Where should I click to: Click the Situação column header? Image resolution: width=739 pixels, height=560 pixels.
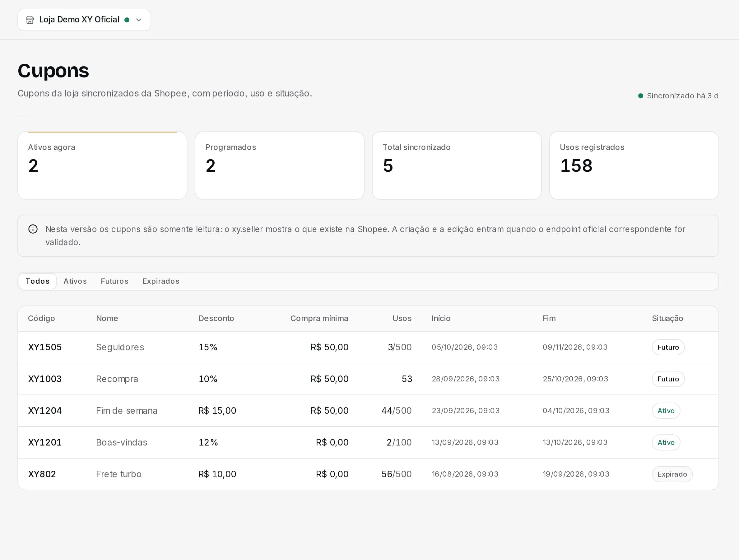click(667, 319)
